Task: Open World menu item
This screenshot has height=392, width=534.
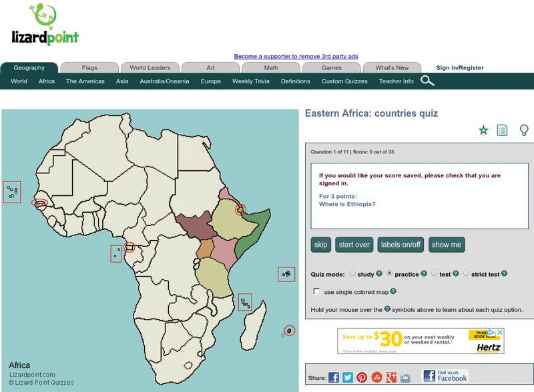Action: pyautogui.click(x=19, y=81)
